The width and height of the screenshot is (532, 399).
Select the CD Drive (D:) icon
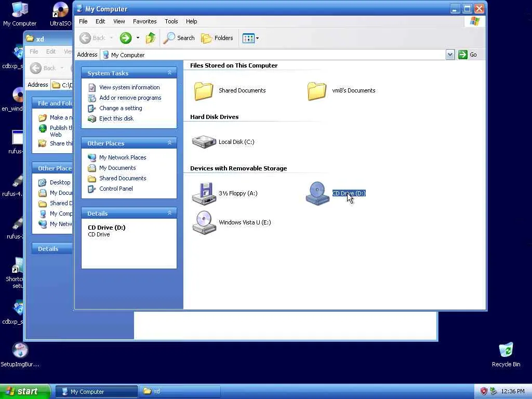pos(317,193)
